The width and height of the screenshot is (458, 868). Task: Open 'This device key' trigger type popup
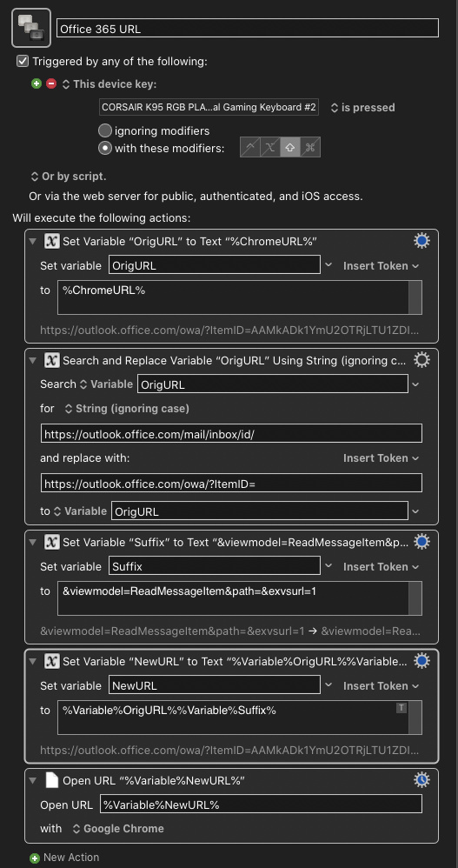109,84
